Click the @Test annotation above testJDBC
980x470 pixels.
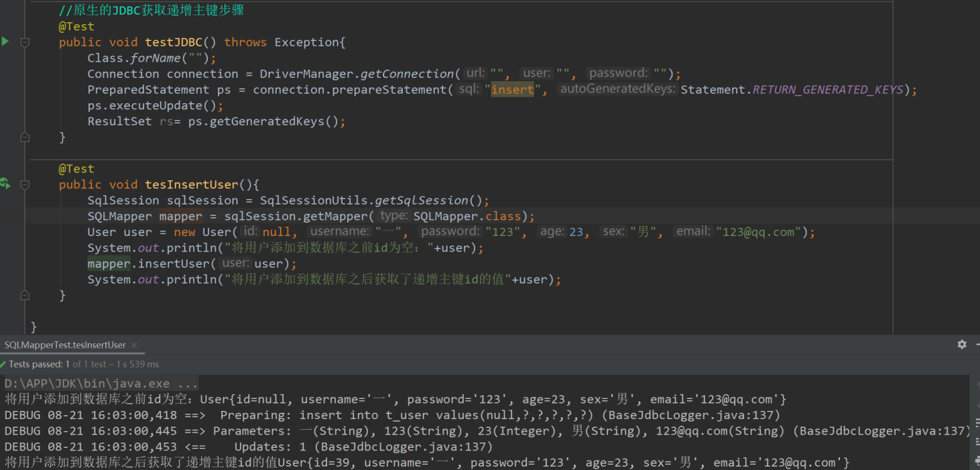click(x=76, y=26)
